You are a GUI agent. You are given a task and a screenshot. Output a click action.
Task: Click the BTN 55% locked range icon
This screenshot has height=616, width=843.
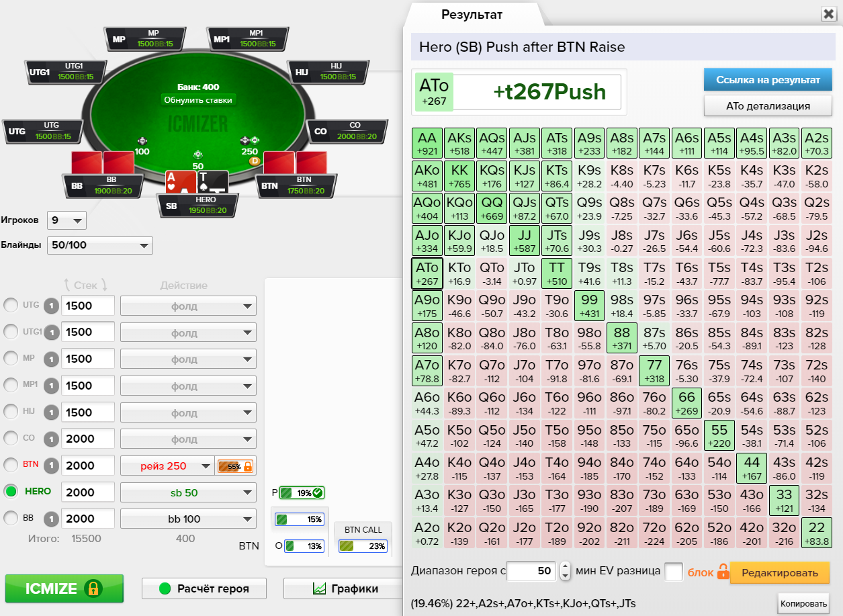234,466
